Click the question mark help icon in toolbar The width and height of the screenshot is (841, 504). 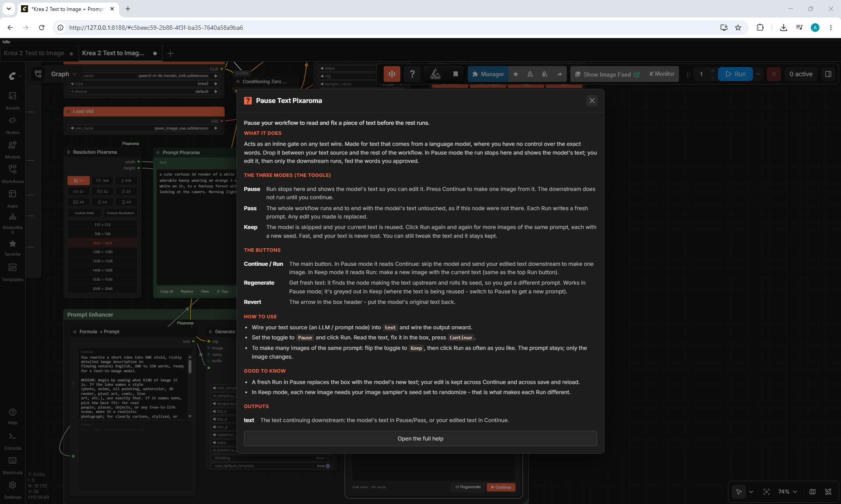pyautogui.click(x=412, y=74)
